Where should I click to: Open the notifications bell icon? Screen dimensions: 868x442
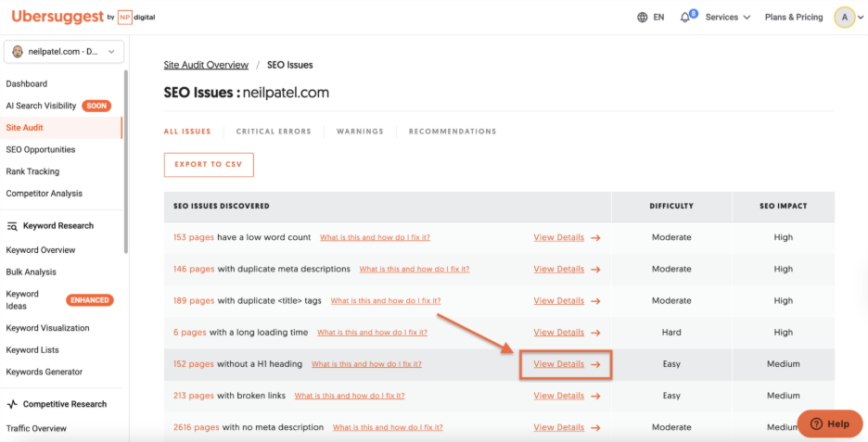[x=684, y=18]
